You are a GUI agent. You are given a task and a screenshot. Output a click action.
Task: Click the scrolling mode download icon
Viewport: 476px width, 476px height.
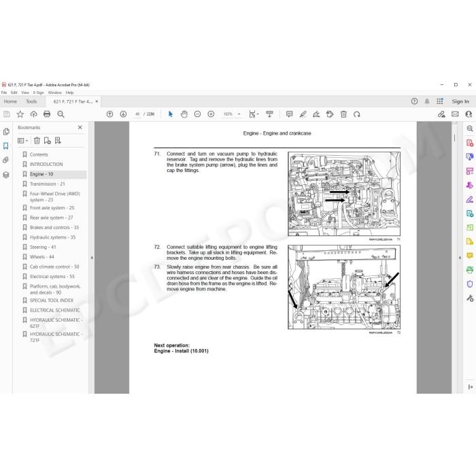269,114
